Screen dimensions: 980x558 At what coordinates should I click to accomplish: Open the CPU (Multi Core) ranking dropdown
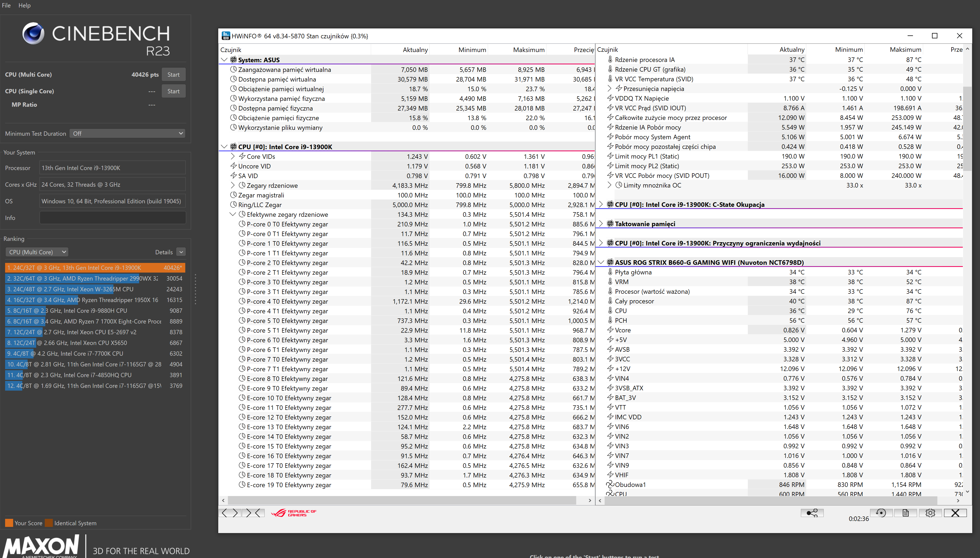pyautogui.click(x=37, y=252)
